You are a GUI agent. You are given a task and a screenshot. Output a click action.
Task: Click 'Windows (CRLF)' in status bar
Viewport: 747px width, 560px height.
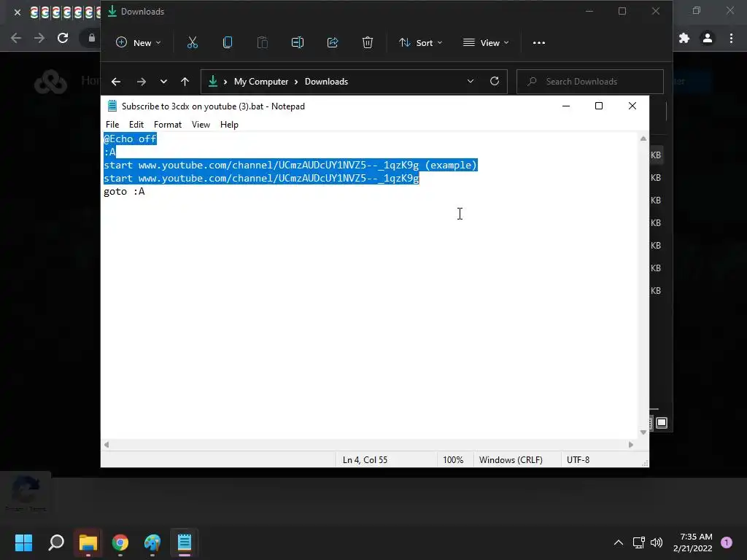coord(511,460)
